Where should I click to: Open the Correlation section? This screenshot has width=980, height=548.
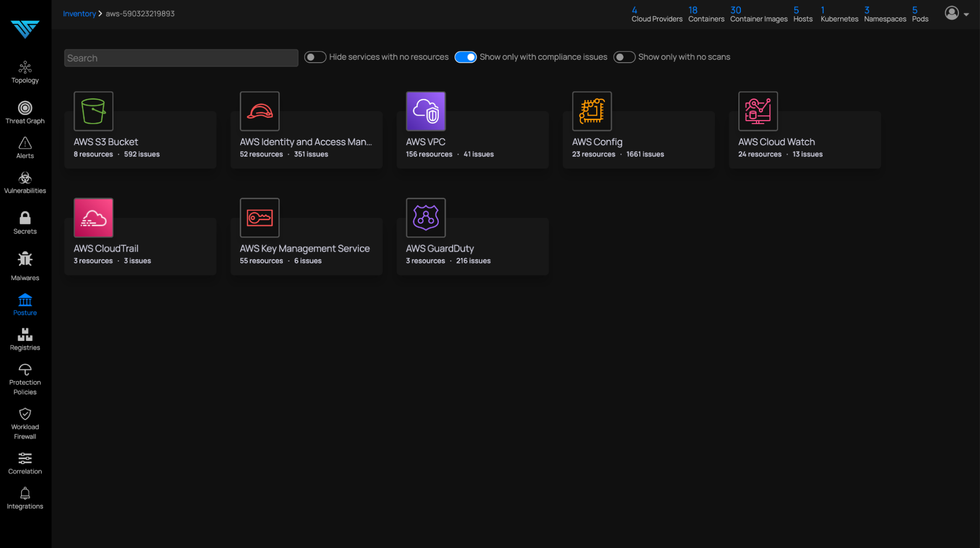25,464
